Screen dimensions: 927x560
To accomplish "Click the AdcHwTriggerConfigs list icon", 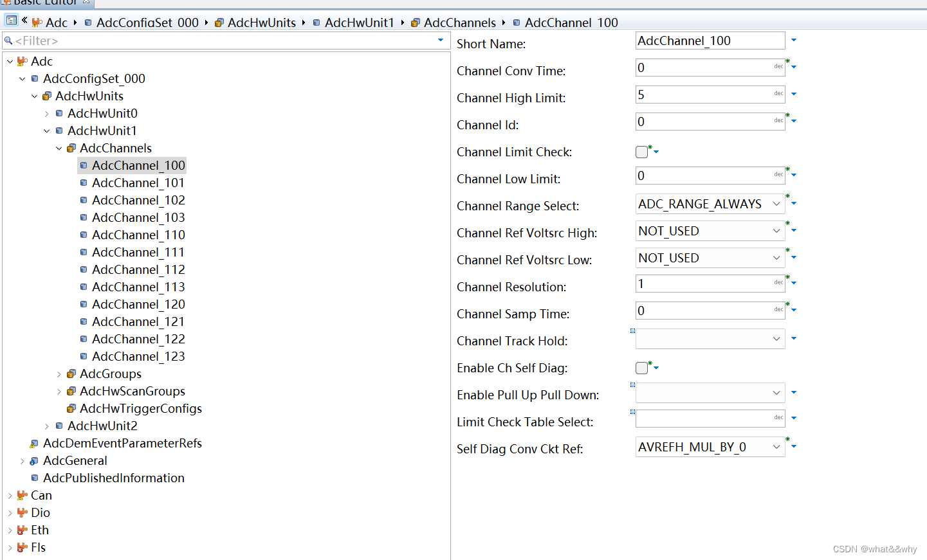I will point(71,408).
